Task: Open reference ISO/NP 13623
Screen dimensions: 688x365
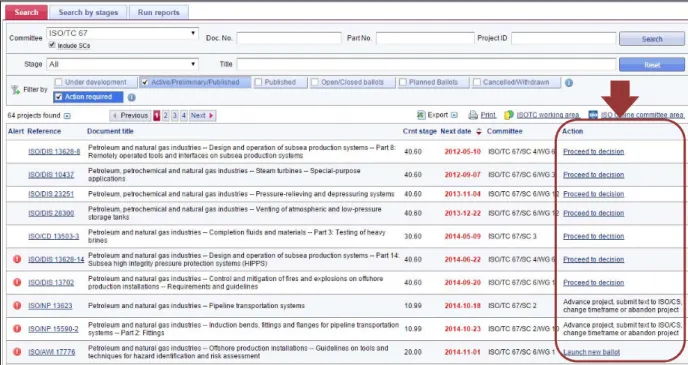Action: (50, 306)
